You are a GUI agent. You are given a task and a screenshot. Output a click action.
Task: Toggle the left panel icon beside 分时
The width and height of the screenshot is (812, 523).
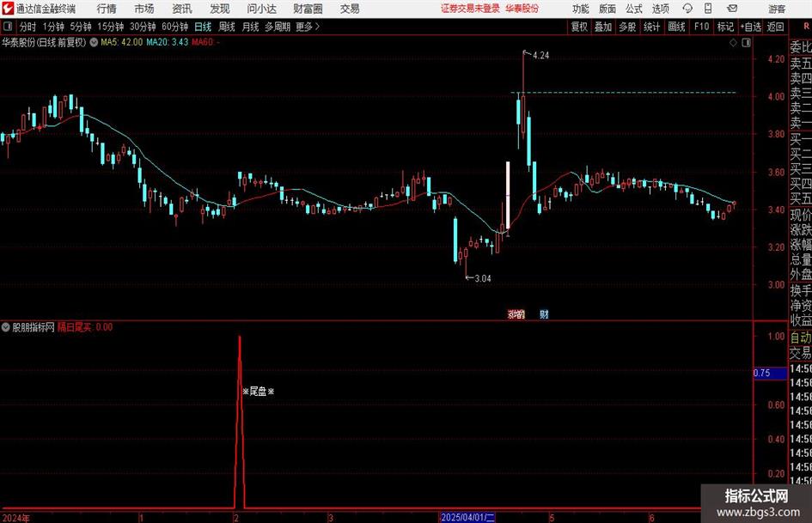(8, 27)
